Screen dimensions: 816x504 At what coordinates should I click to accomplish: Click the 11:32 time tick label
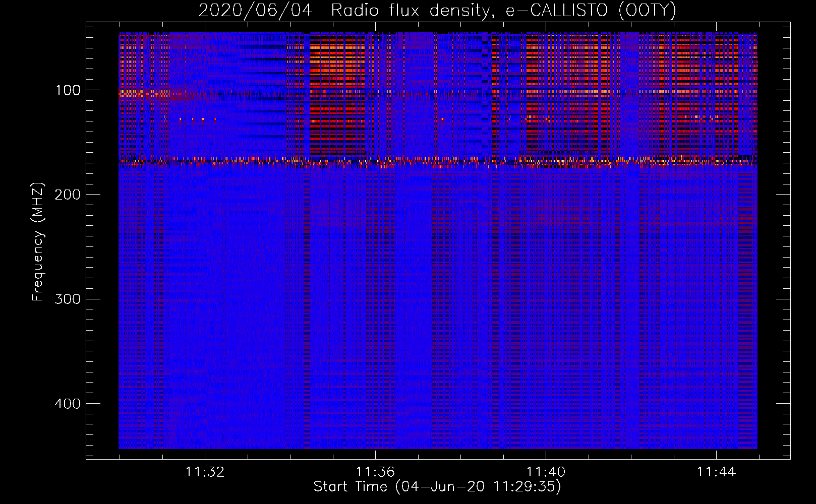point(205,472)
